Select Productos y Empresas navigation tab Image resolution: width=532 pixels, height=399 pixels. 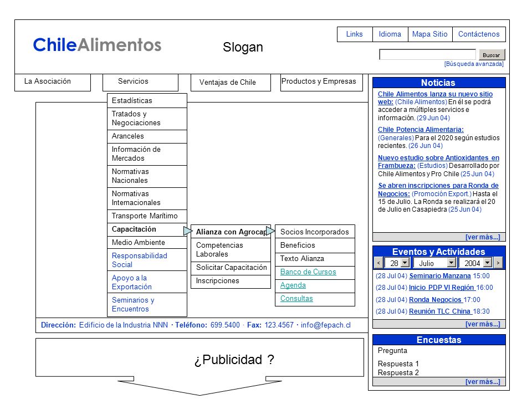click(321, 83)
